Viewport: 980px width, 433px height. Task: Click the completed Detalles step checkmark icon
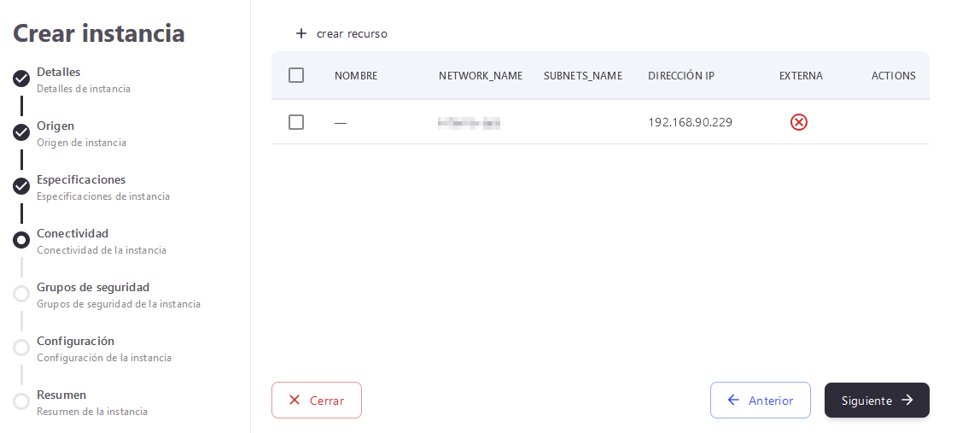coord(21,79)
